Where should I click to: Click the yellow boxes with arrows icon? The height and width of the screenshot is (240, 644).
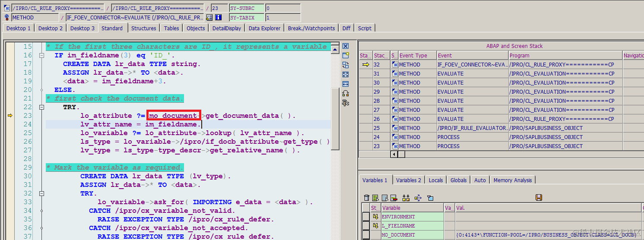406,198
